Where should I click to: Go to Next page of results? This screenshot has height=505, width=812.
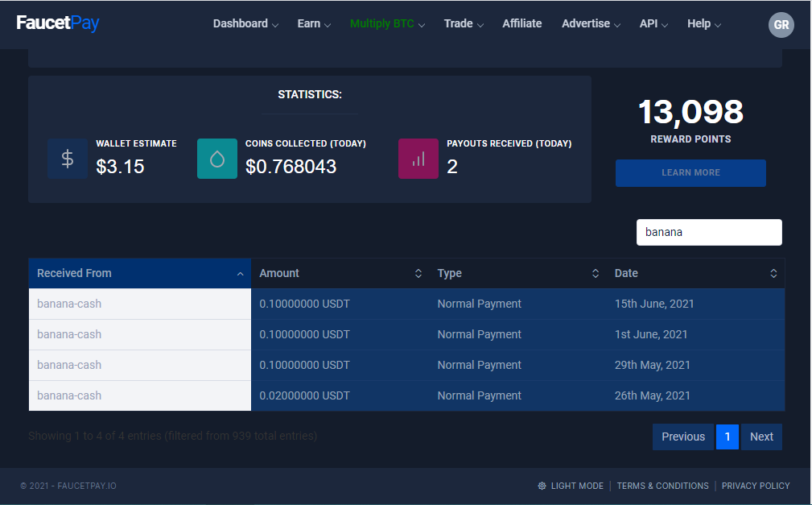tap(761, 437)
